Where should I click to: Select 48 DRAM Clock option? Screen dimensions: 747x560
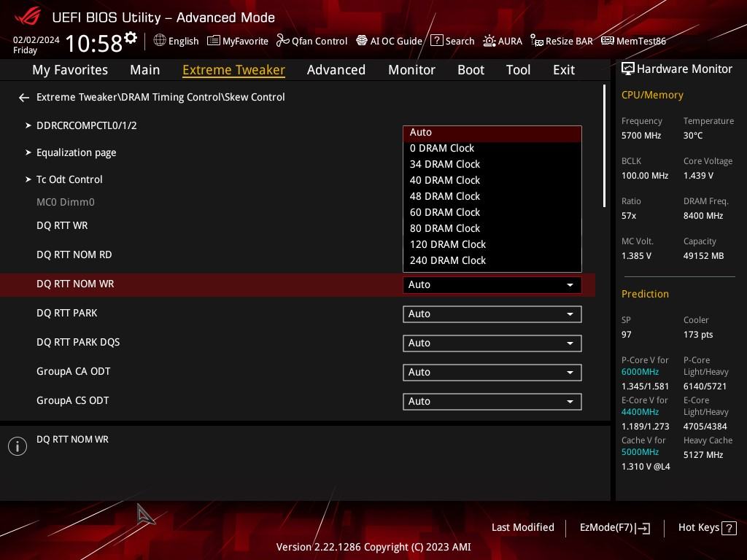pyautogui.click(x=492, y=197)
